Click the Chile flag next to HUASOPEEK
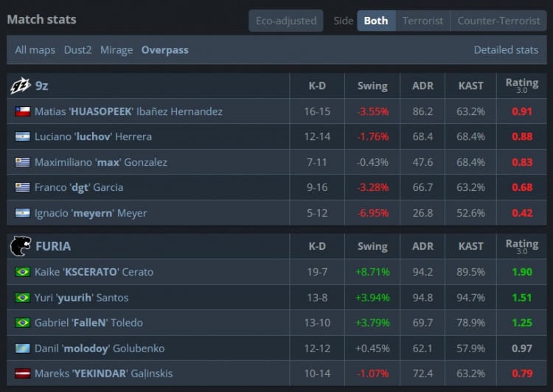 coord(23,111)
